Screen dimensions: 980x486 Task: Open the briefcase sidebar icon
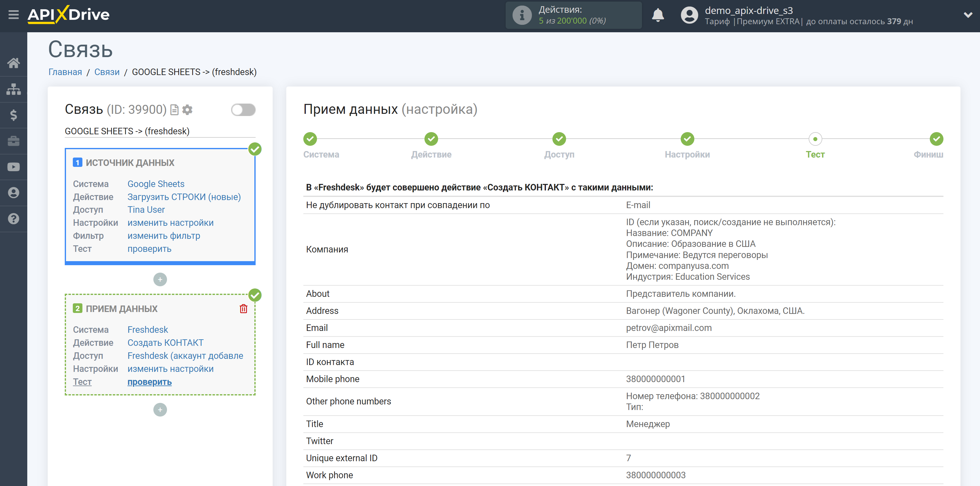[14, 141]
